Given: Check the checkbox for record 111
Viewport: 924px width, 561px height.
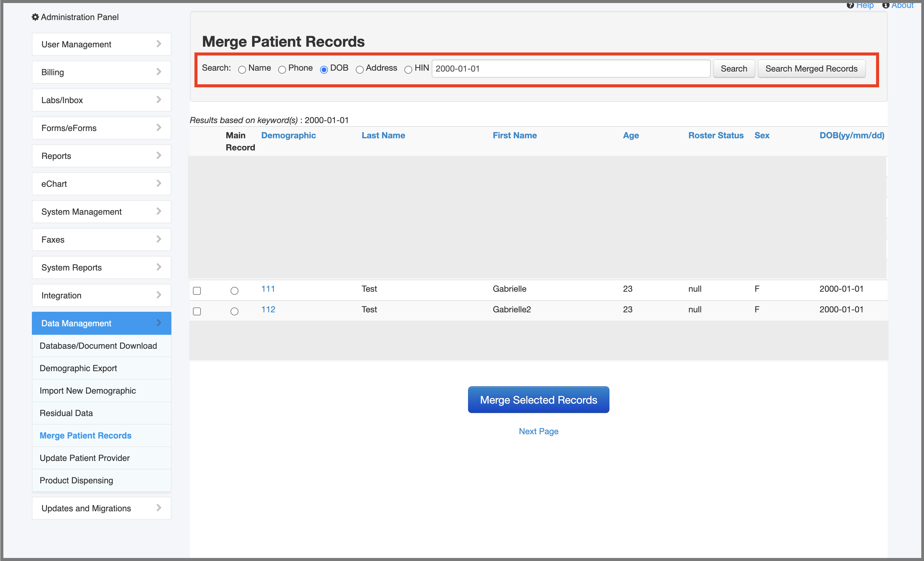Looking at the screenshot, I should [x=197, y=291].
